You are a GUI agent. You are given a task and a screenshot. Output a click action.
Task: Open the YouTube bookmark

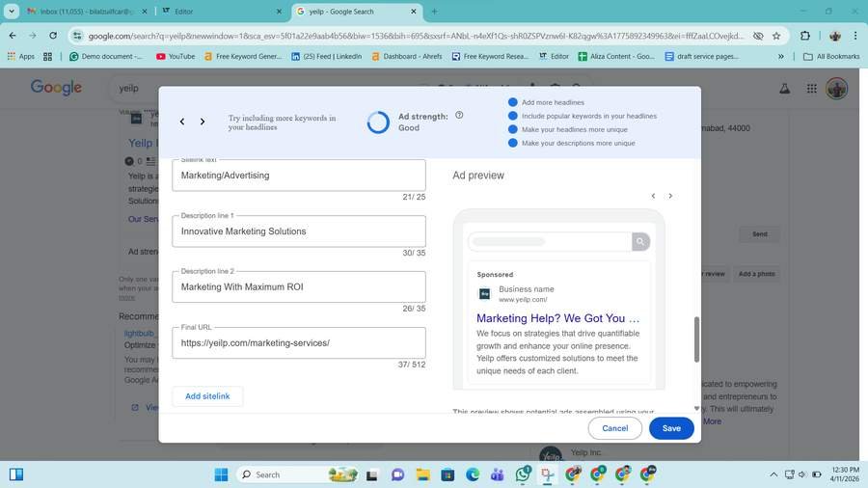pos(176,57)
